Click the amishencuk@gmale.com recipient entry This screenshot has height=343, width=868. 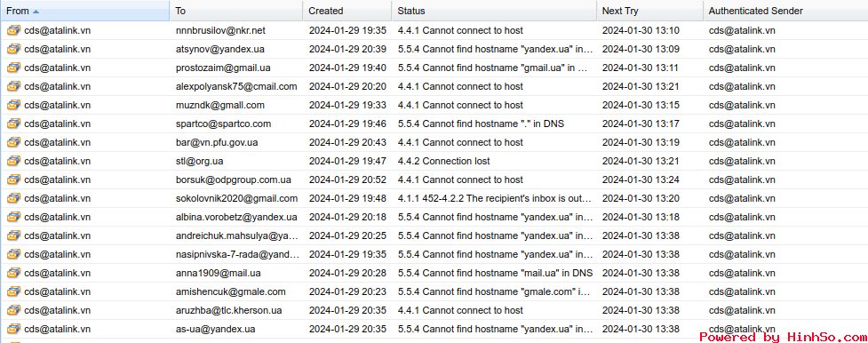click(231, 292)
